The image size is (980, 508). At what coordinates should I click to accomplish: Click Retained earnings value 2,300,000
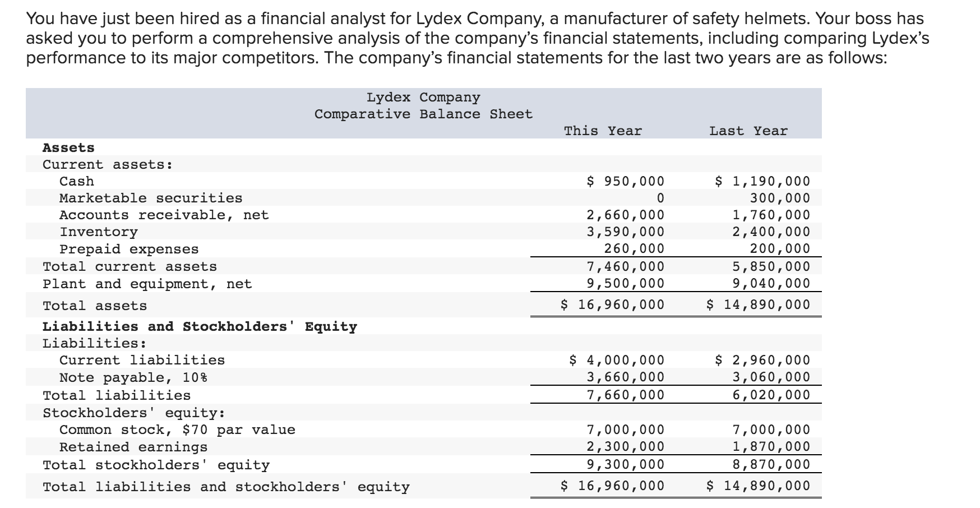(x=625, y=447)
